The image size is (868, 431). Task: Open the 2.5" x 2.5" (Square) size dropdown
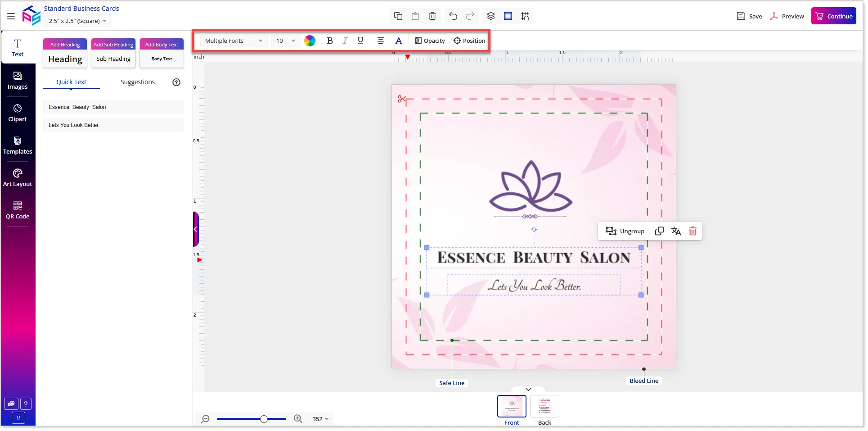[x=78, y=21]
